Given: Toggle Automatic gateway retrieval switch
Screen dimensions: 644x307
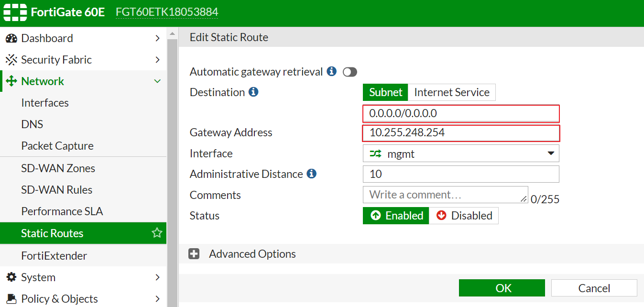Looking at the screenshot, I should [350, 72].
